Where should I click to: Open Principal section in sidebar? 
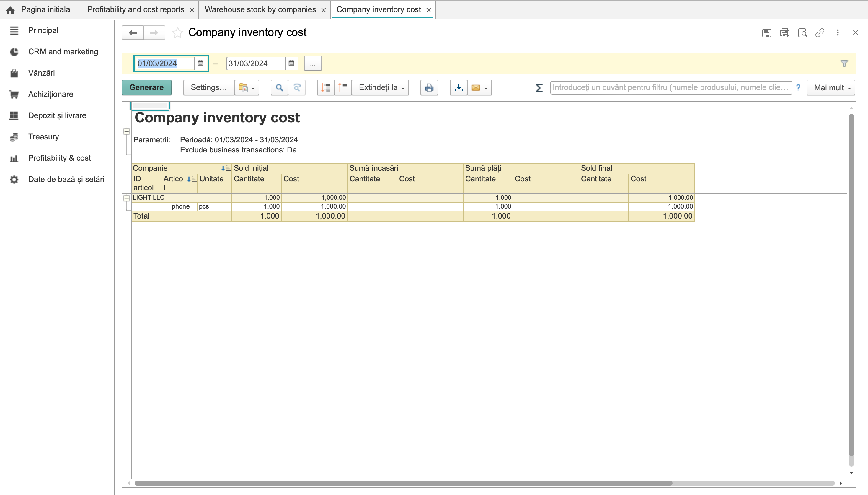click(x=43, y=30)
